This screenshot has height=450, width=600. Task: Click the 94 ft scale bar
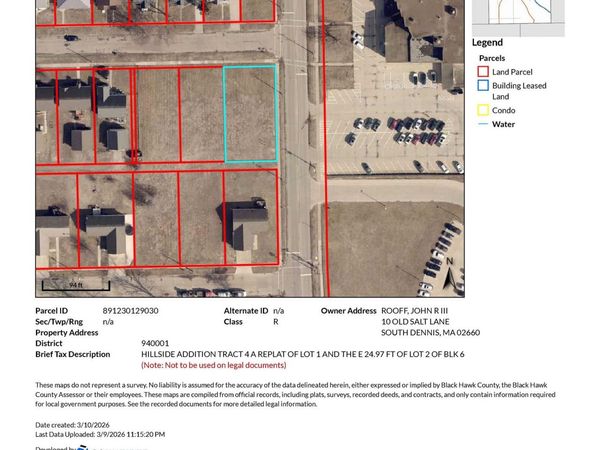click(x=76, y=285)
